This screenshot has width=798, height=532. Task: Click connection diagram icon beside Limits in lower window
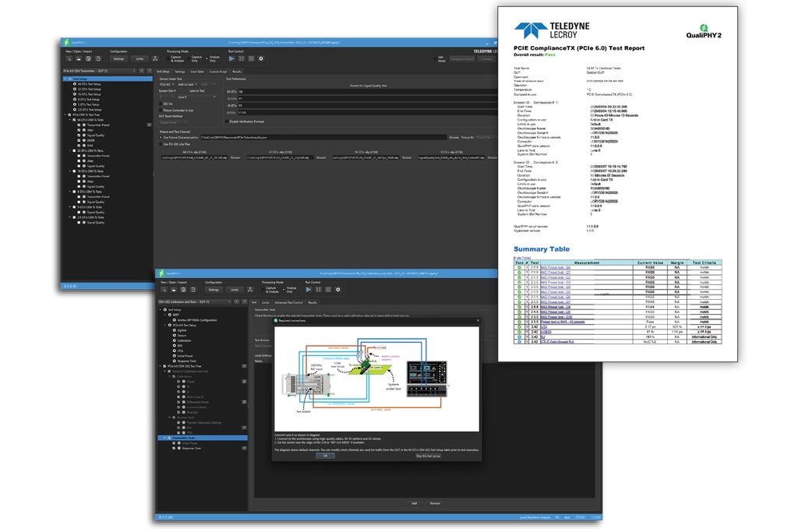click(250, 290)
